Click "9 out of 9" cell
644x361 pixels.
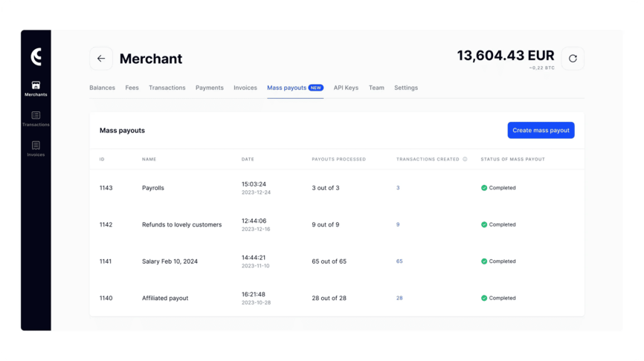tap(325, 224)
